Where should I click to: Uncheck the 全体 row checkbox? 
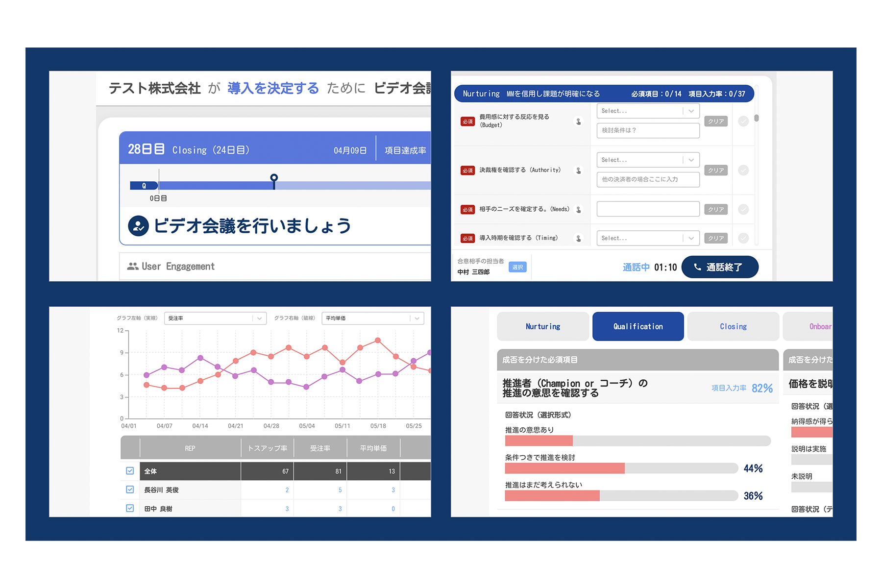130,471
